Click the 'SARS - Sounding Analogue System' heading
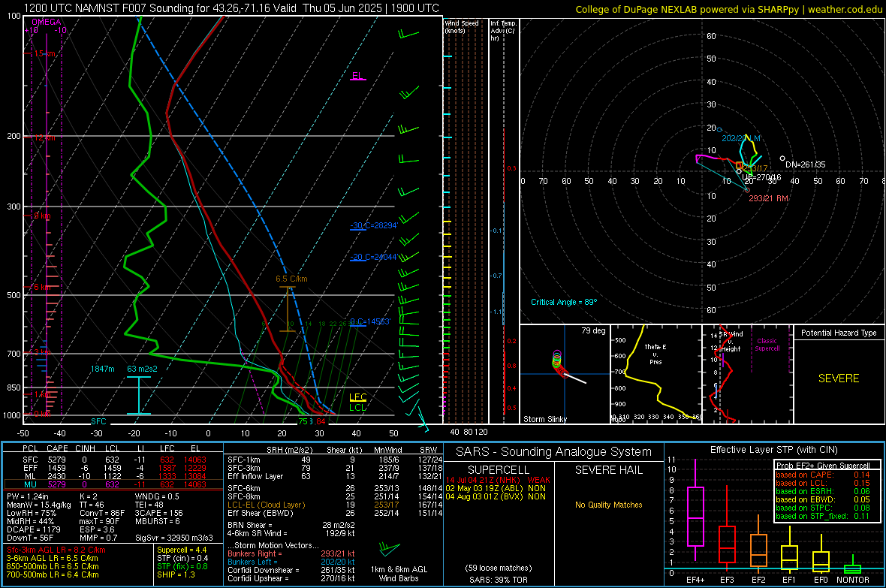Viewport: 886px width, 588px height. [553, 452]
